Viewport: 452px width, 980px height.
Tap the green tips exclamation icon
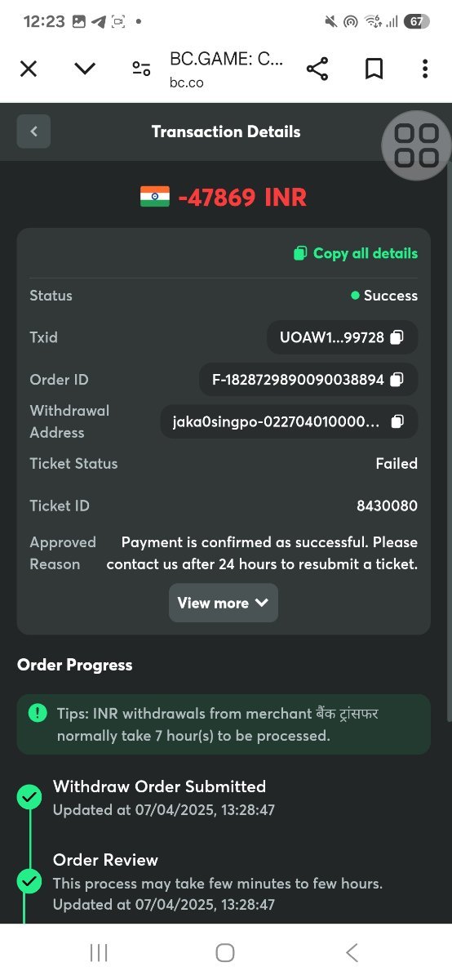click(x=38, y=713)
